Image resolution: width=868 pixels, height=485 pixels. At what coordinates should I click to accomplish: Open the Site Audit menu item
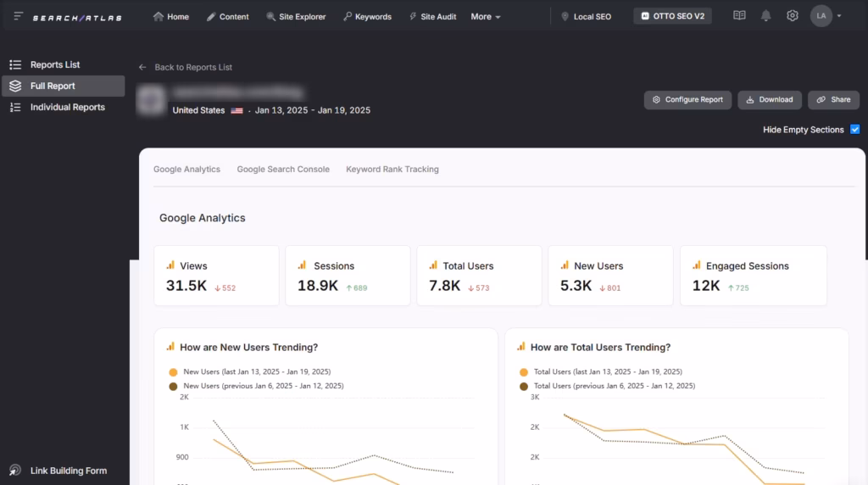[432, 17]
